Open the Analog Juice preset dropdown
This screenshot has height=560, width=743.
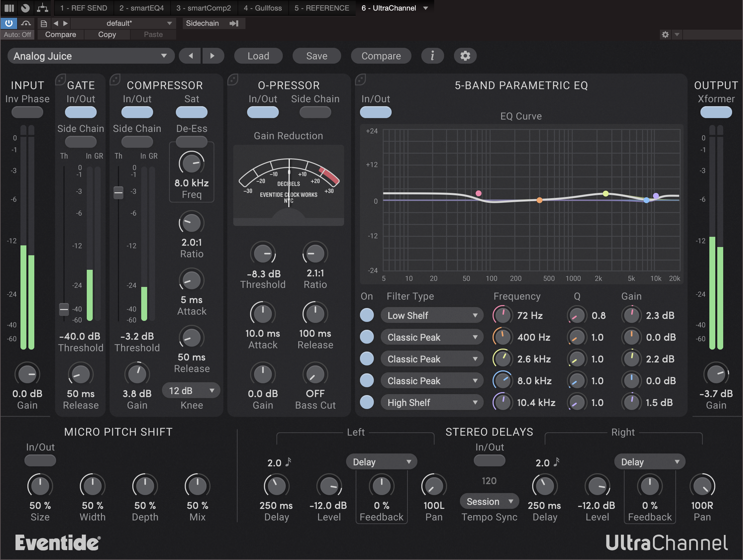coord(91,56)
